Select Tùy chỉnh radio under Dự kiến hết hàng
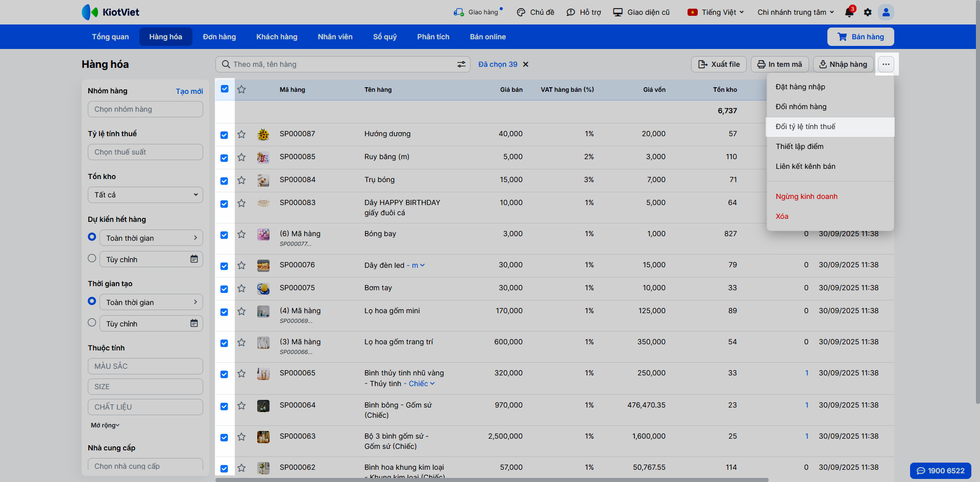 pos(92,259)
